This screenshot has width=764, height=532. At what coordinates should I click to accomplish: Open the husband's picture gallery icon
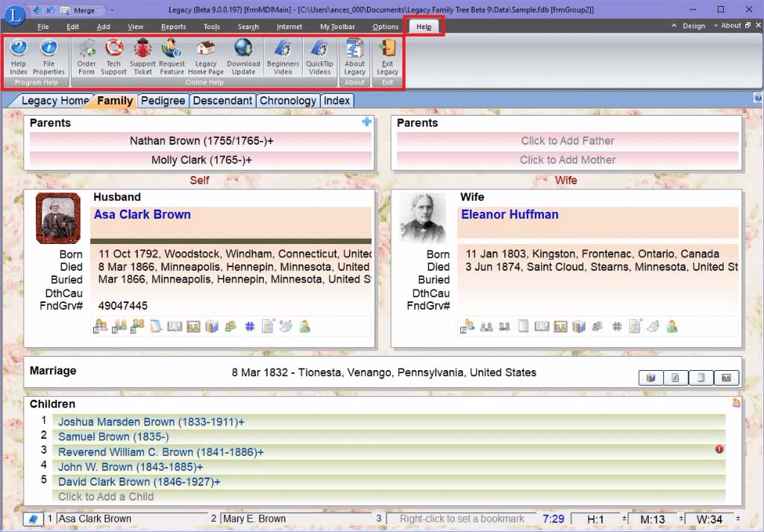tap(193, 326)
